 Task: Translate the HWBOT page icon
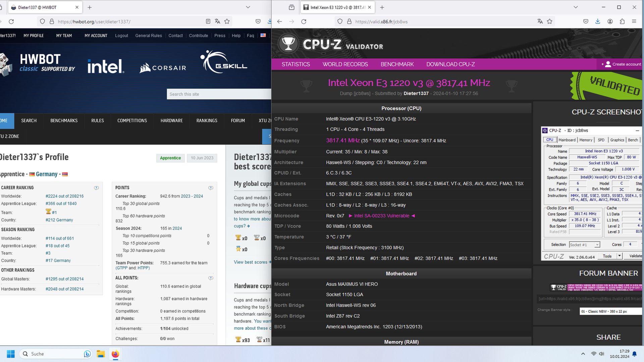point(217,21)
